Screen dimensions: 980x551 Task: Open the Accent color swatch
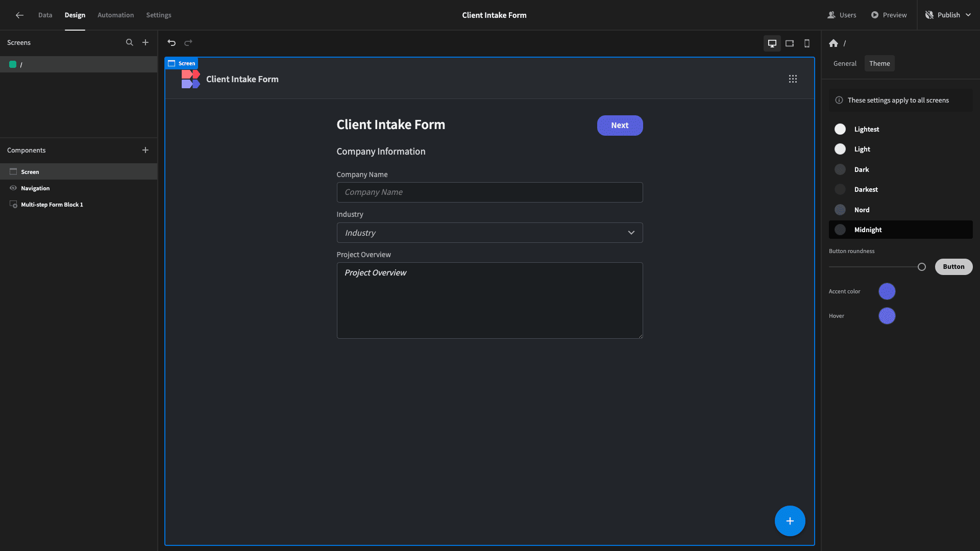click(887, 291)
